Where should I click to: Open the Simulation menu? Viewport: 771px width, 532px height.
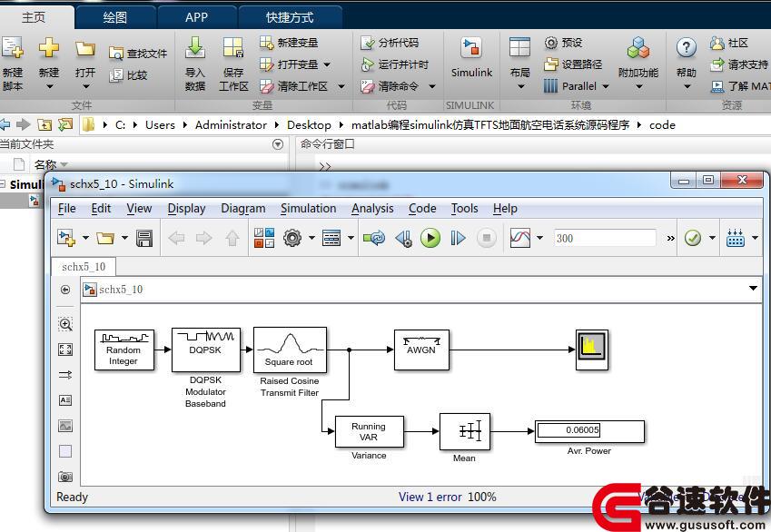tap(308, 209)
